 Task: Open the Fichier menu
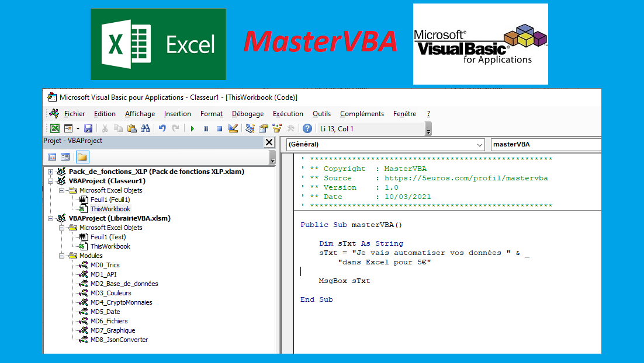click(x=74, y=114)
